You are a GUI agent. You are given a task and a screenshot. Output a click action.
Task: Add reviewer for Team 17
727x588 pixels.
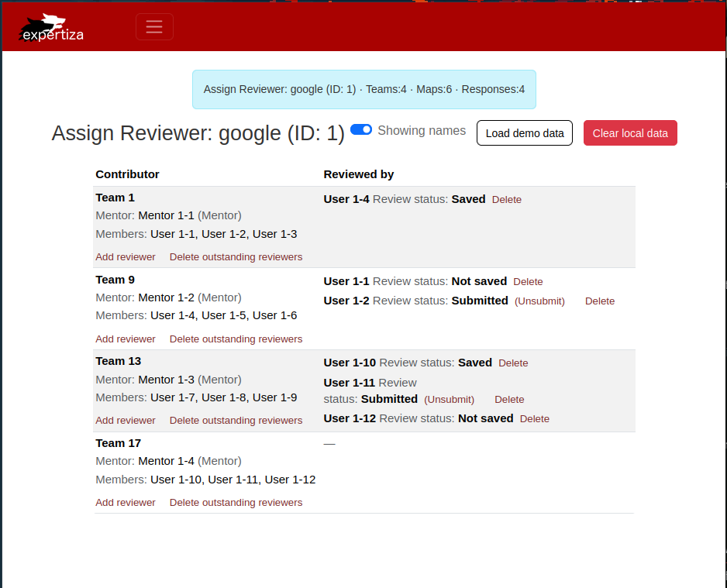126,503
